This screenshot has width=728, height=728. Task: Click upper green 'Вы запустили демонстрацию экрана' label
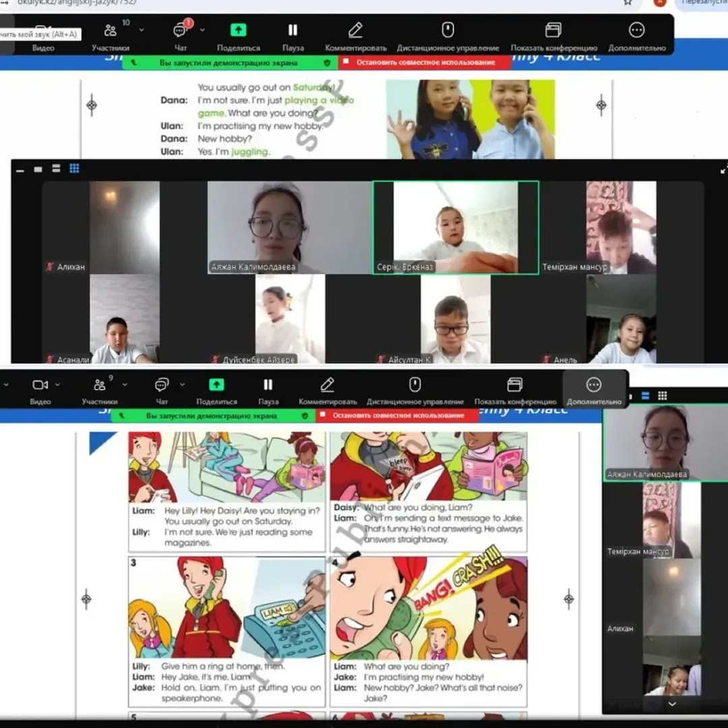tap(229, 63)
